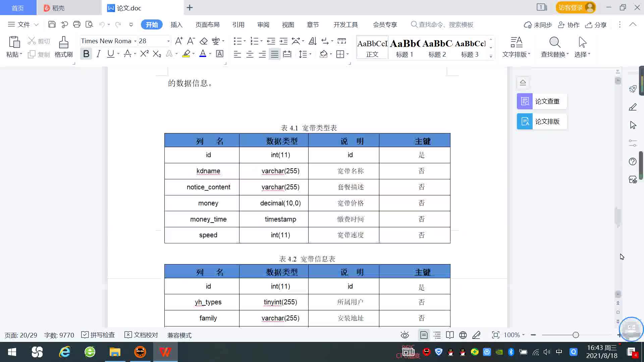644x362 pixels.
Task: Switch to web layout view icon
Action: (x=463, y=335)
